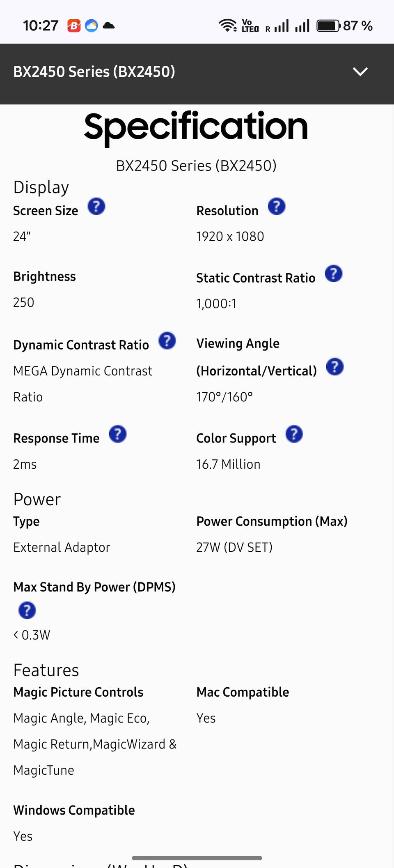Tap the Response Time help icon
Screen dimensions: 394x868
[x=118, y=434]
